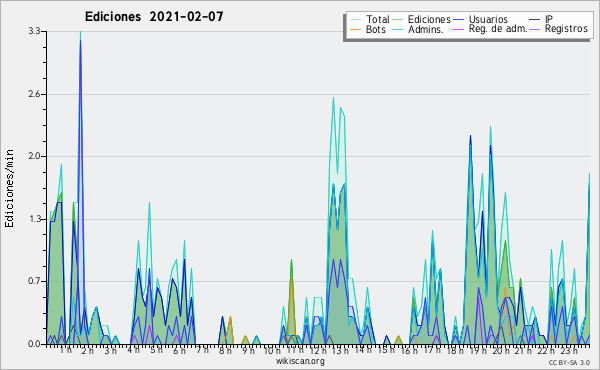600x370 pixels.
Task: Click the '21 h' x-axis label
Action: coord(523,350)
